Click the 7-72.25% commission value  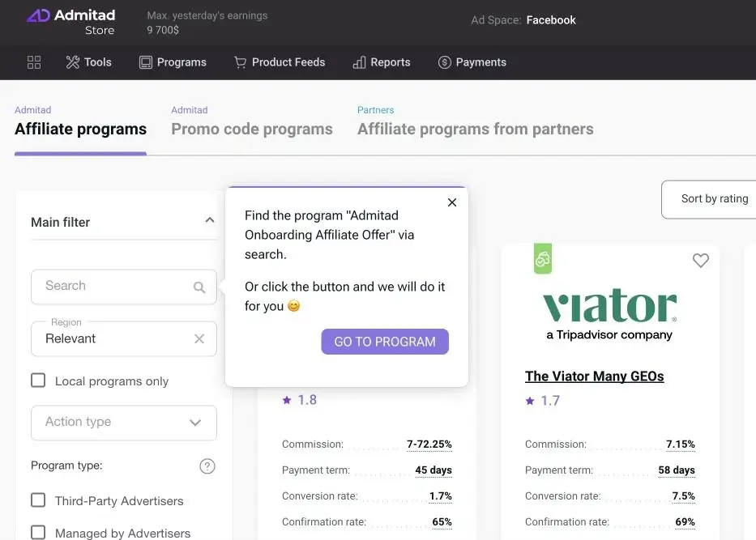429,444
